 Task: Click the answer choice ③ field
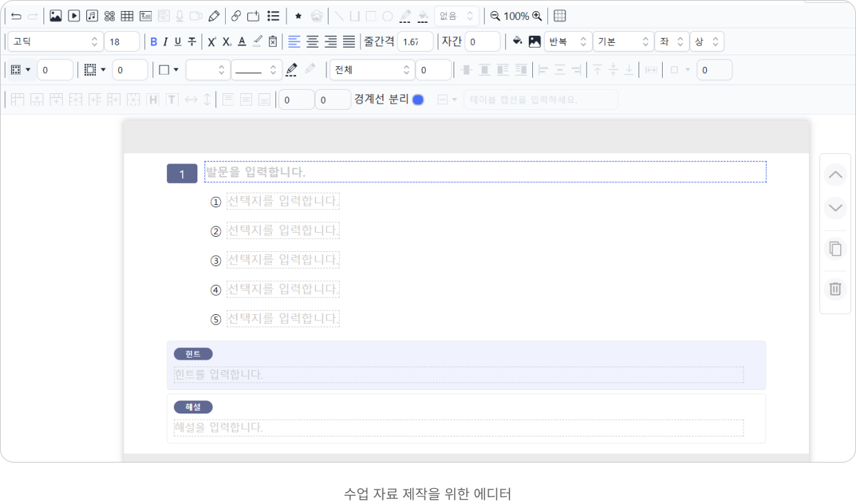pyautogui.click(x=283, y=260)
